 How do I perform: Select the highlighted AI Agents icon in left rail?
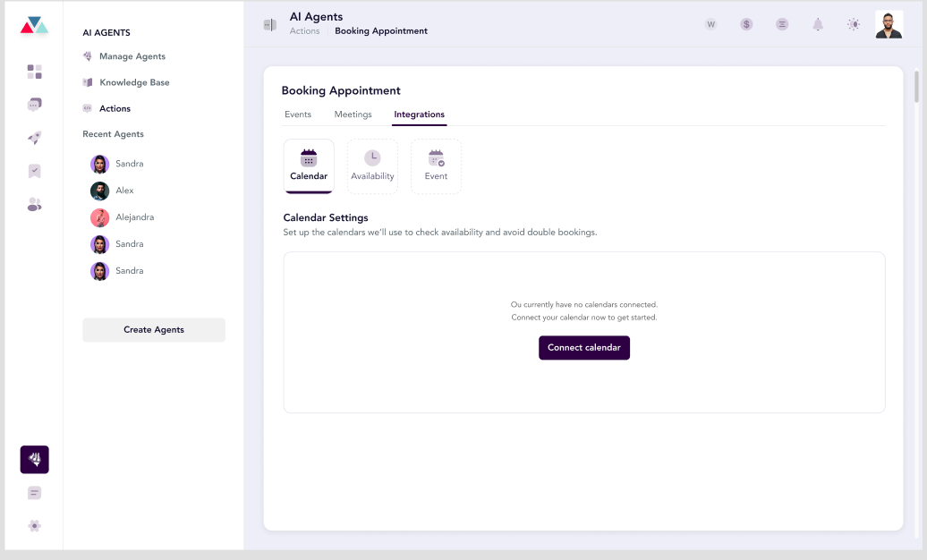(34, 460)
